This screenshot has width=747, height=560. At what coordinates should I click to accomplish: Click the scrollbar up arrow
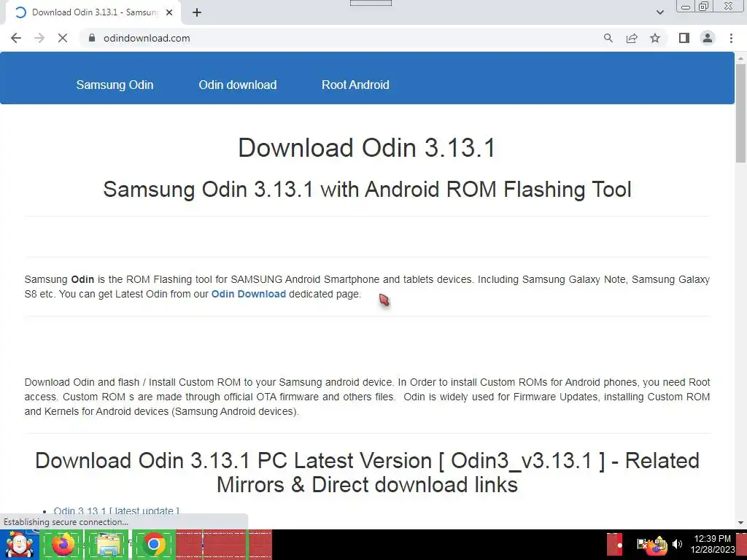741,58
